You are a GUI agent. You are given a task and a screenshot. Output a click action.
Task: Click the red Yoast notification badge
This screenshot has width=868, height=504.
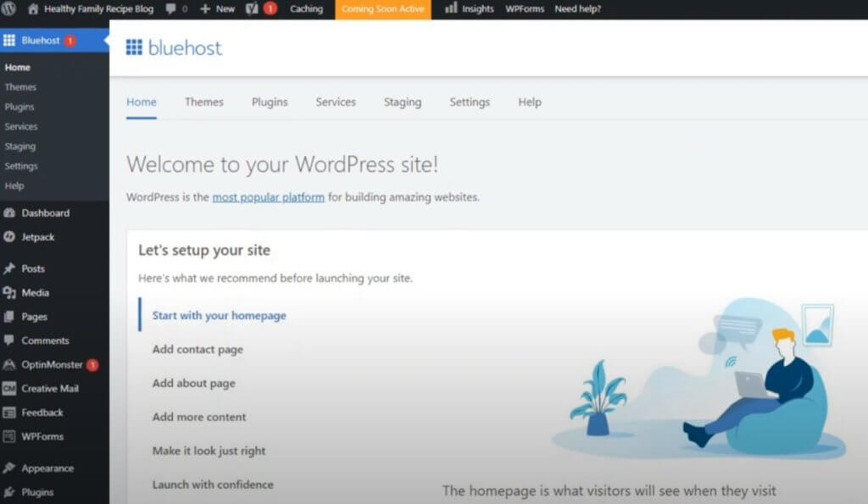270,8
